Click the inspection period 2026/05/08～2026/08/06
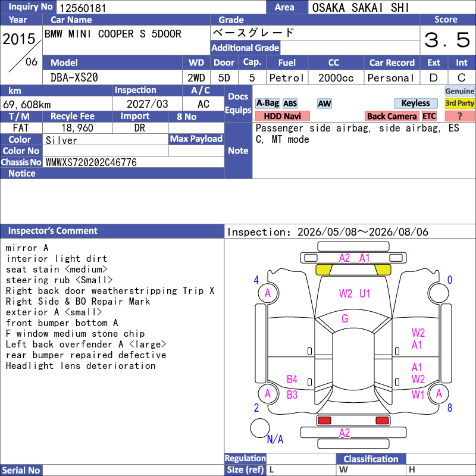This screenshot has height=476, width=476. pos(362,232)
